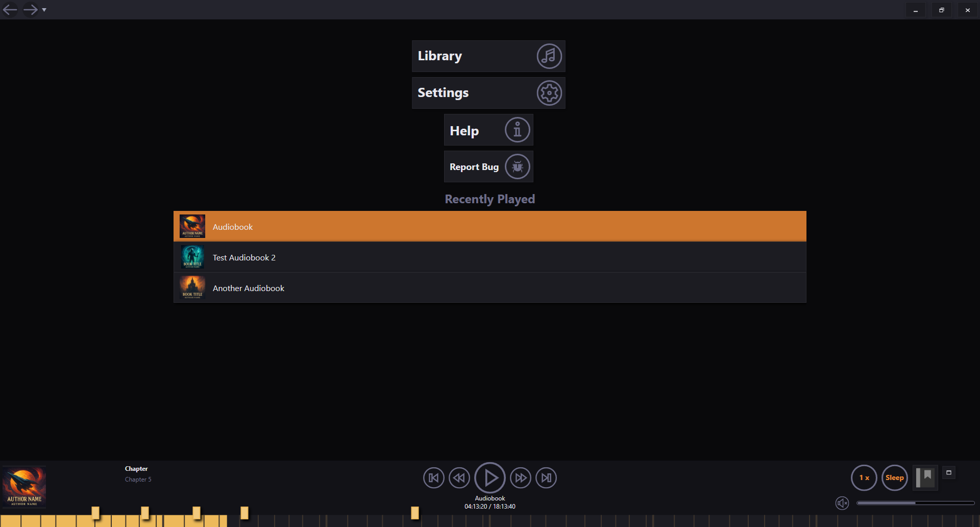The height and width of the screenshot is (527, 980).
Task: Rewind playback with the fast-rewind button
Action: tap(459, 477)
